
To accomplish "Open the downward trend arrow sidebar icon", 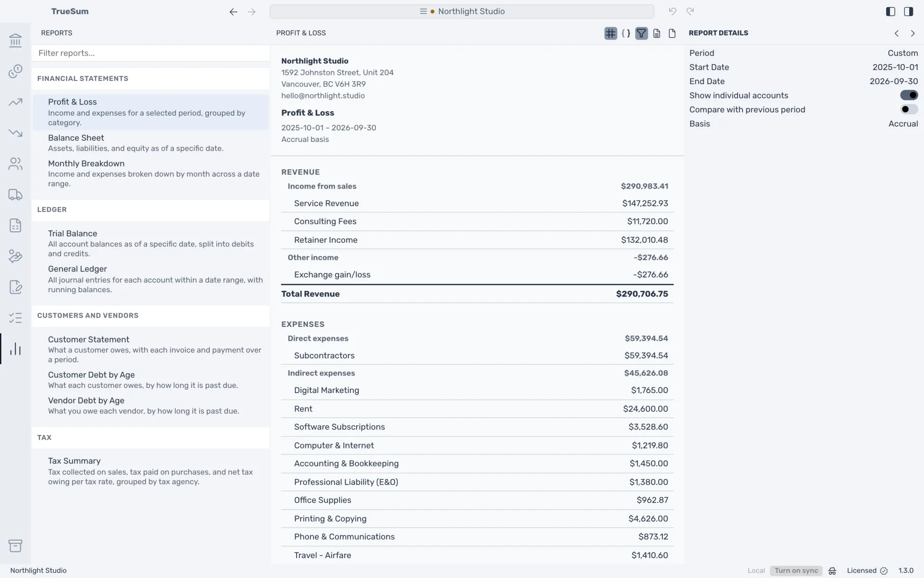I will [15, 133].
